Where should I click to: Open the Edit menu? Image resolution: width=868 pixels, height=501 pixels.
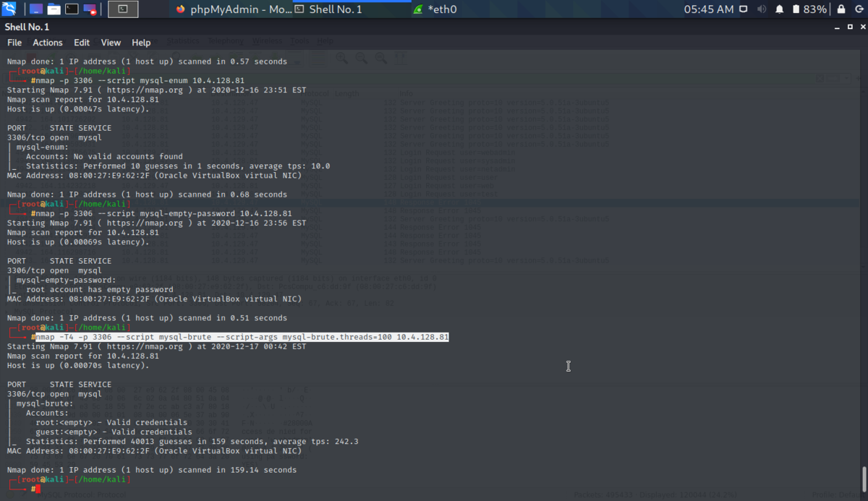pyautogui.click(x=82, y=43)
